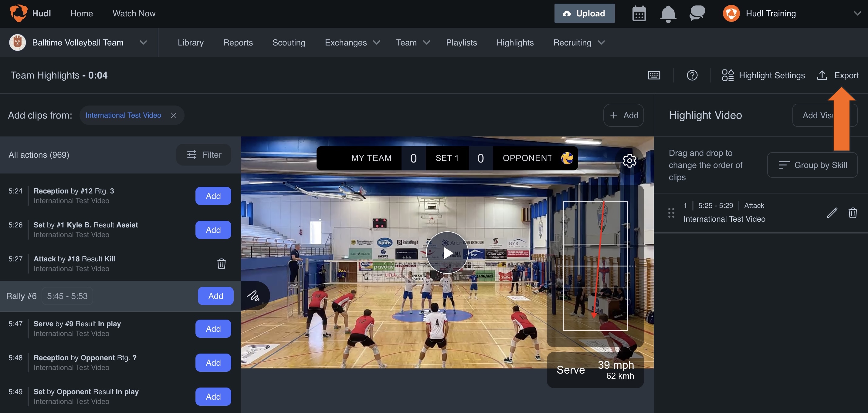Open the Reports tab

tap(238, 42)
